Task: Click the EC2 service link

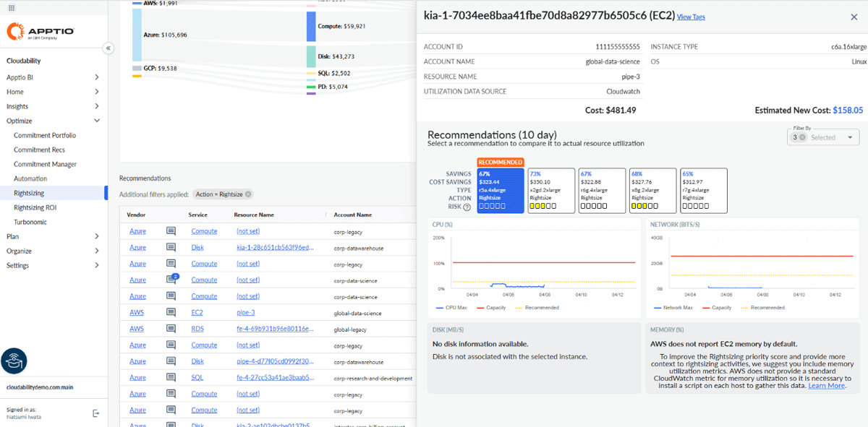Action: [x=197, y=312]
